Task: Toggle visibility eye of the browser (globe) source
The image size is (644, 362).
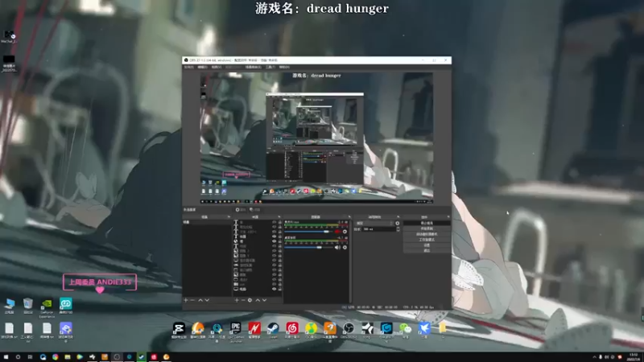Action: click(275, 241)
